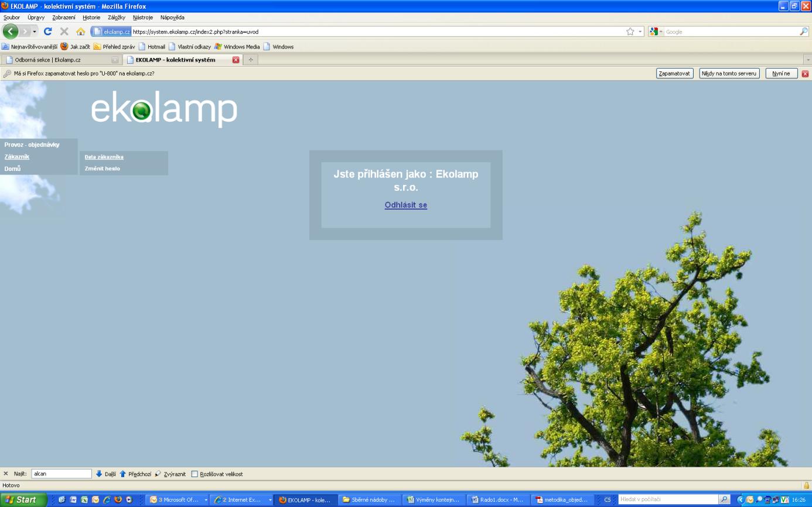
Task: Open the Historie menu
Action: pos(91,17)
